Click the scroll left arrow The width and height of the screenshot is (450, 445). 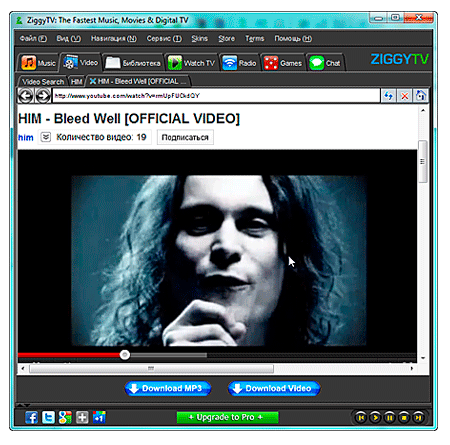click(x=23, y=368)
